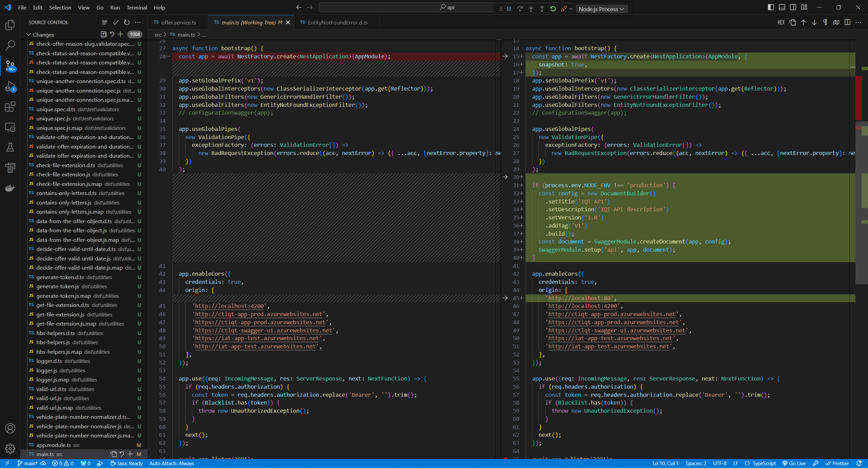Viewport: 868px width, 469px height.
Task: Open the Run and Debug view
Action: [10, 86]
